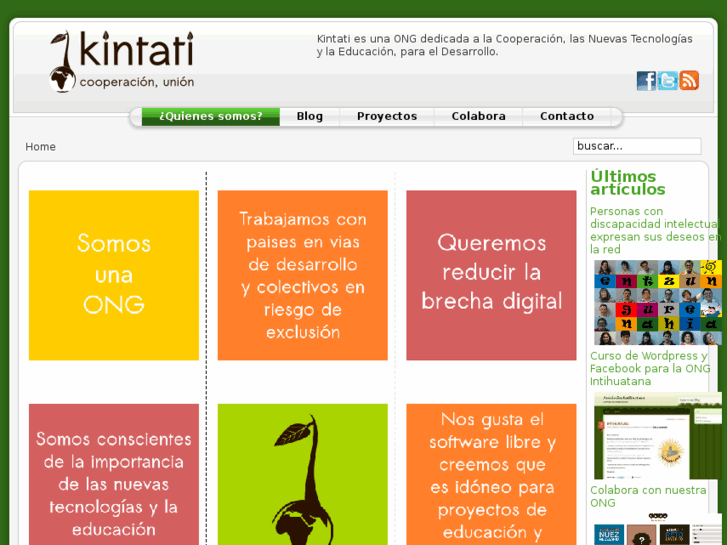Open the orange RSS feed icon

pyautogui.click(x=689, y=81)
